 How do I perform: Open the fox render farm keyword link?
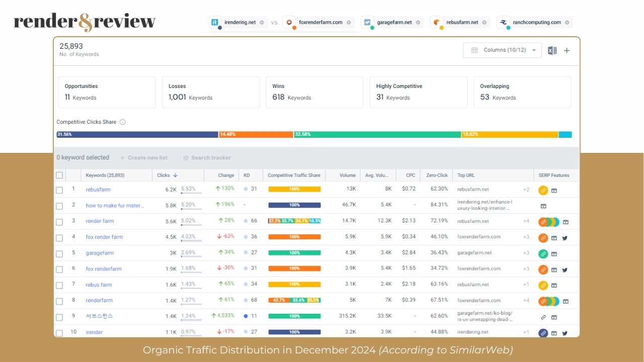pyautogui.click(x=104, y=237)
